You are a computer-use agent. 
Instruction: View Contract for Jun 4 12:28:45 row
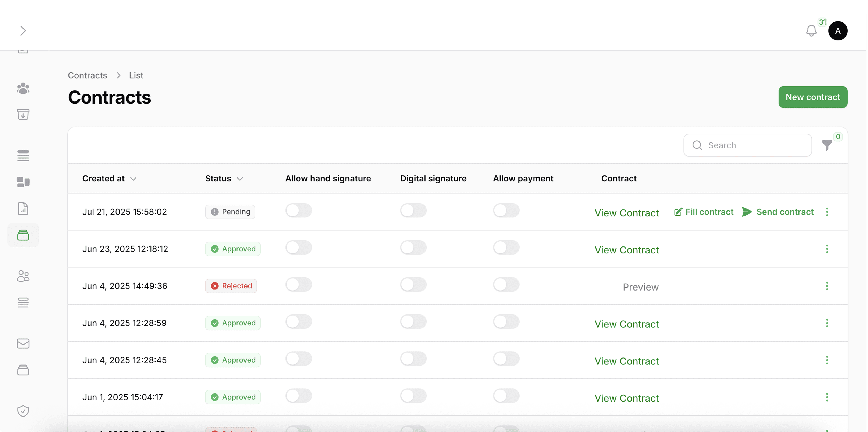(x=626, y=361)
